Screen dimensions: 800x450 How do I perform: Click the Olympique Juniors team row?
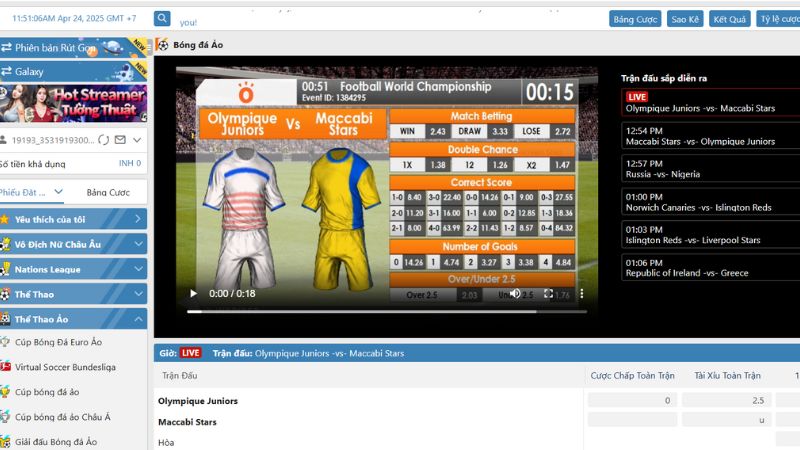pos(198,401)
